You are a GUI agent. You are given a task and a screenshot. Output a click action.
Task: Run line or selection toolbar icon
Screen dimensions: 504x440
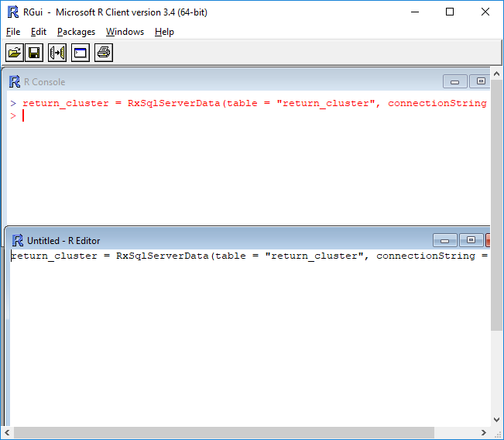click(57, 53)
